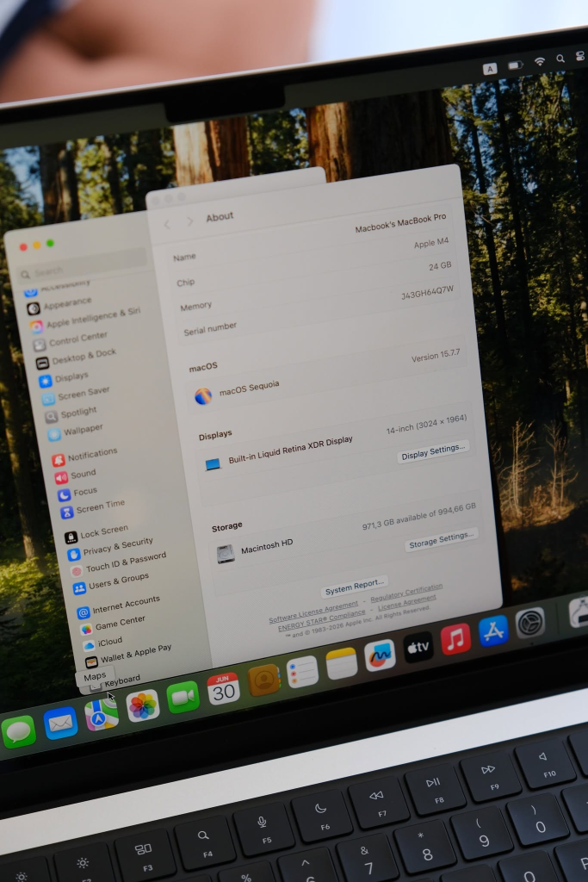Click the 971,3 GB available storage text
The width and height of the screenshot is (588, 882).
point(418,517)
